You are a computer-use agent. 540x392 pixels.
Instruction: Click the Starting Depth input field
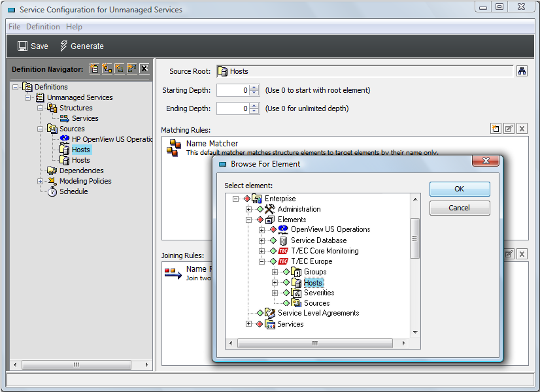233,90
